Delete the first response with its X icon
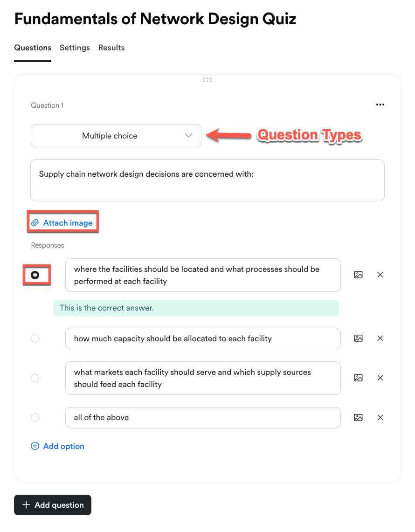The width and height of the screenshot is (415, 532). point(380,275)
